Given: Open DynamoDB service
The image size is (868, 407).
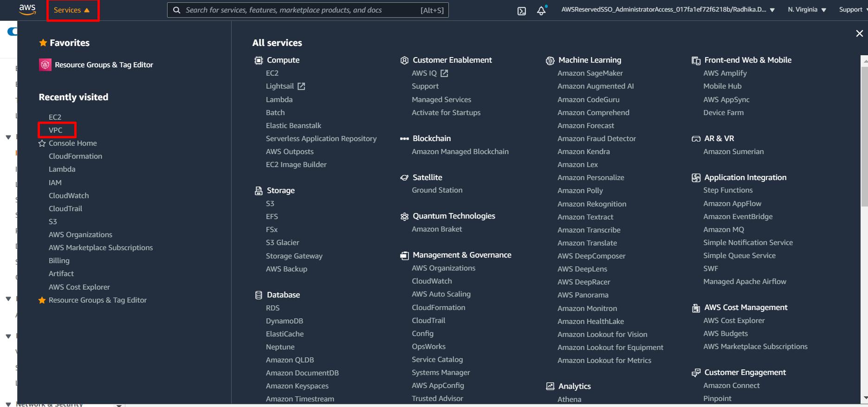Looking at the screenshot, I should pos(284,321).
